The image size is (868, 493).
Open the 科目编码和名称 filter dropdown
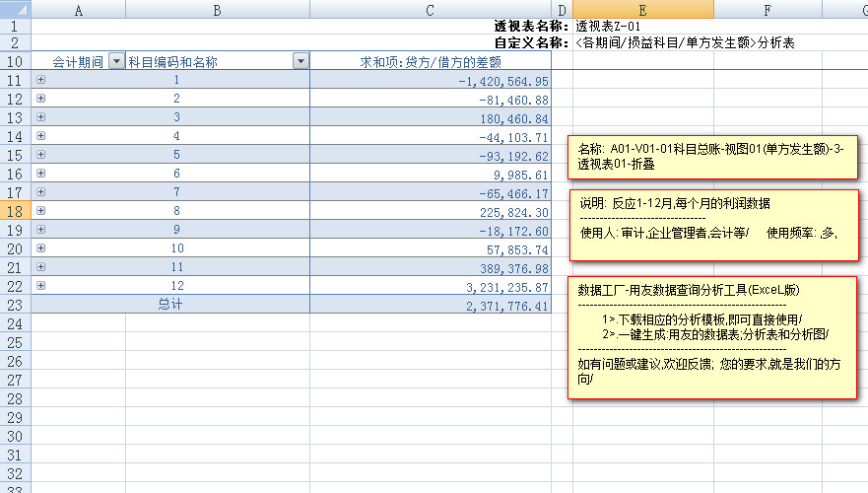point(300,61)
